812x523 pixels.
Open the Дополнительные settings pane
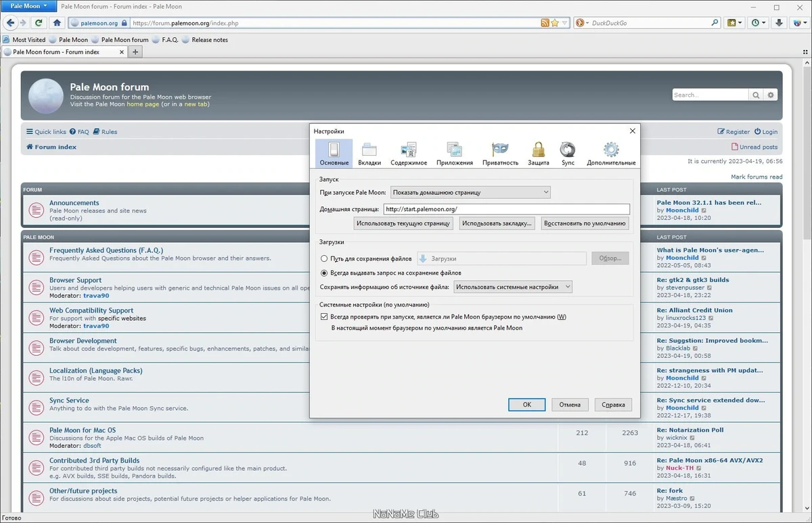click(x=611, y=154)
